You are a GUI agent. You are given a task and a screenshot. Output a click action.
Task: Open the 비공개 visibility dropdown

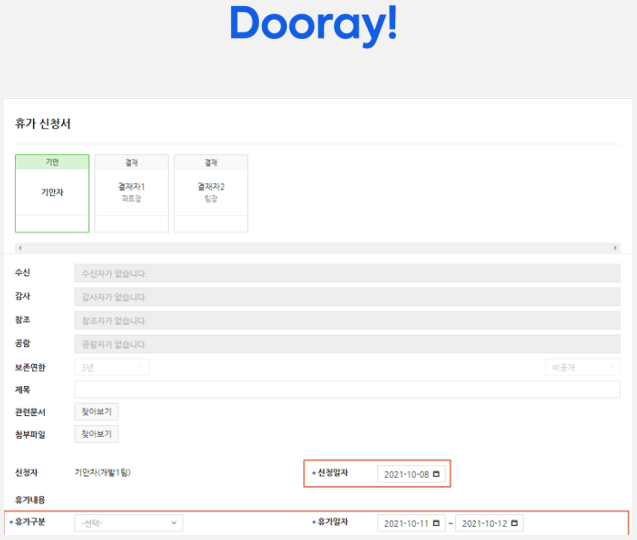[x=583, y=367]
